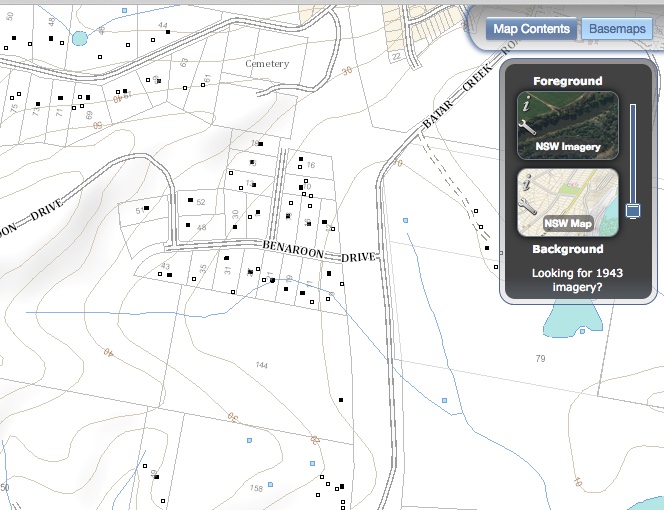Click lot 52 north of Benaroon Drive
This screenshot has width=664, height=510.
click(201, 202)
